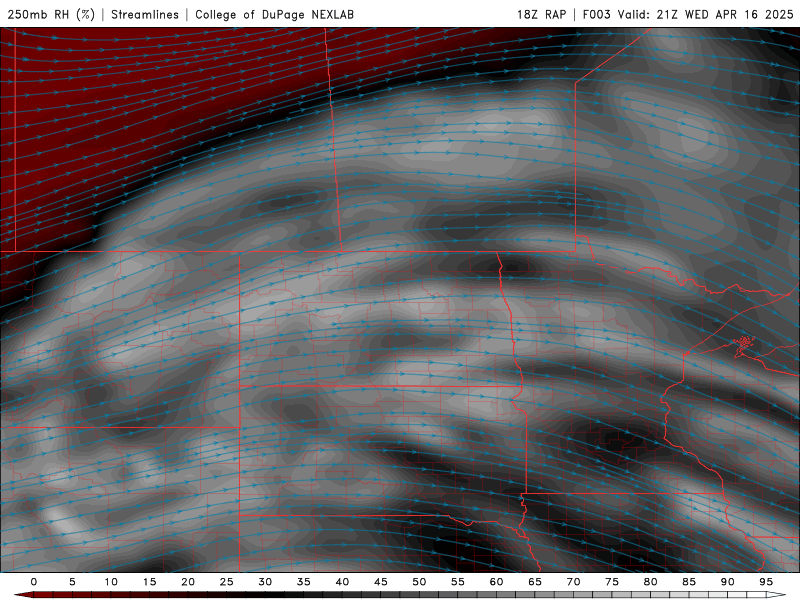
Task: Click the colorbar label "50"
Action: [x=419, y=582]
